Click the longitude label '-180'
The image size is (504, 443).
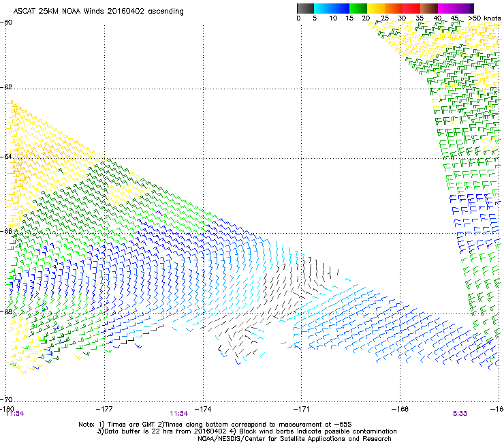[7, 408]
